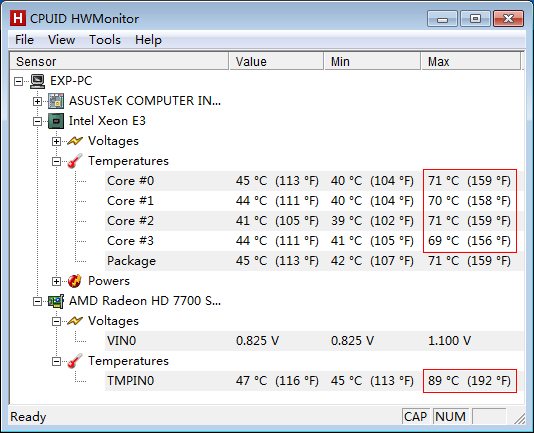534x433 pixels.
Task: Select the Core #0 row label
Action: click(x=130, y=181)
